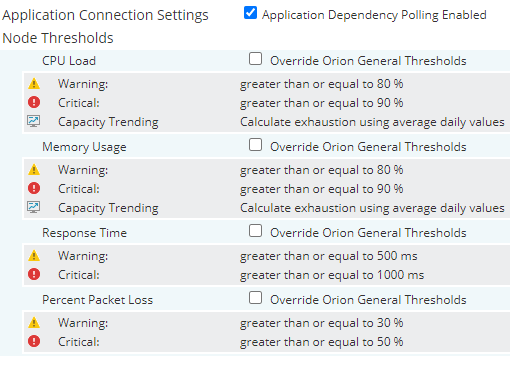Click the Percent Packet Loss warning icon

34,323
